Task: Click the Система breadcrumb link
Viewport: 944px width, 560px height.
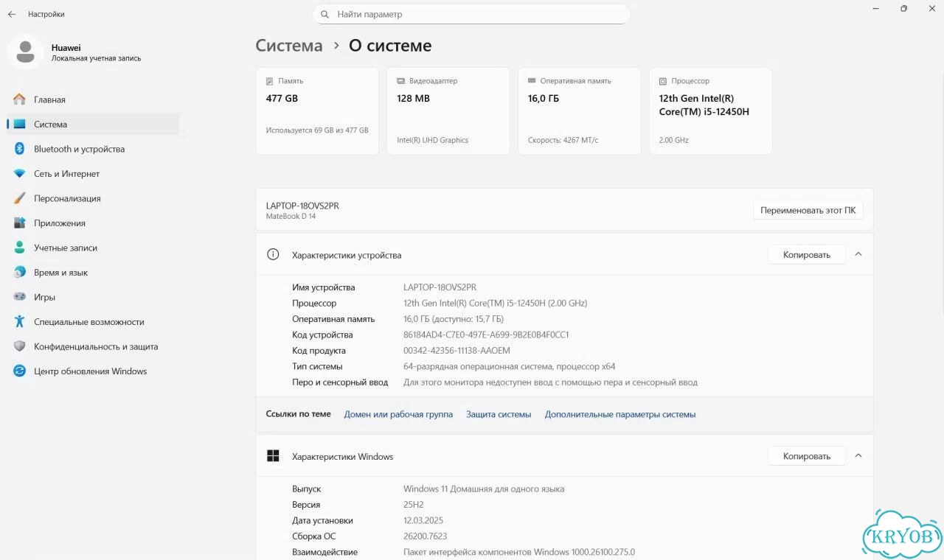Action: coord(289,46)
